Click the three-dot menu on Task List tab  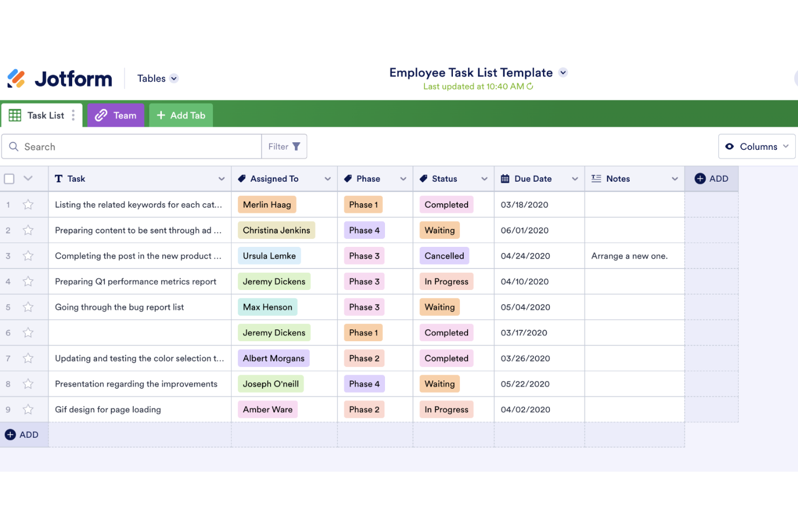click(x=73, y=115)
